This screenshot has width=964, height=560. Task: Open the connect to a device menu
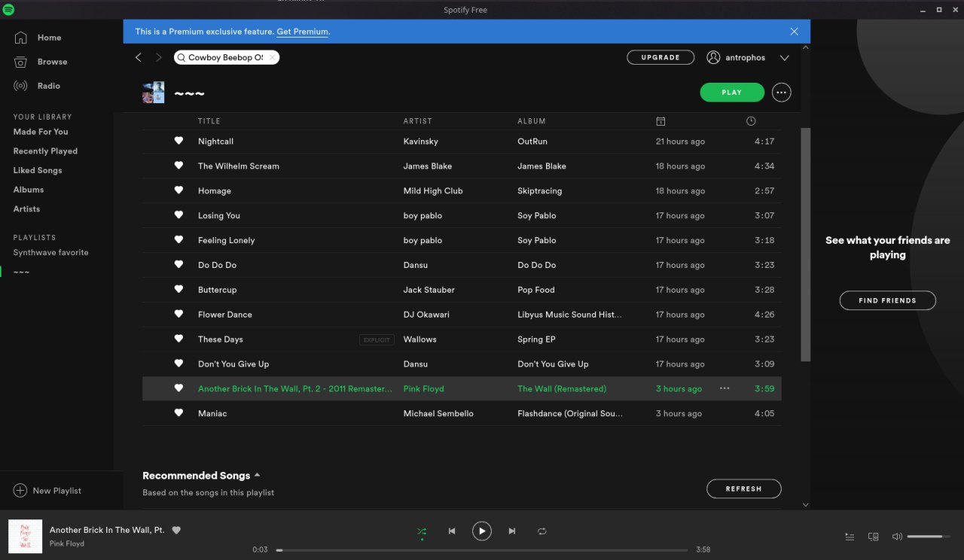pos(873,537)
